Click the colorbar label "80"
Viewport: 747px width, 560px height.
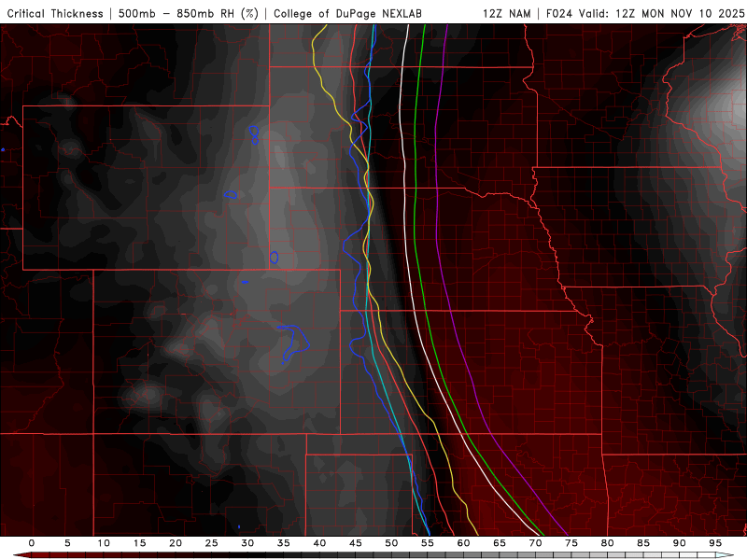[607, 543]
